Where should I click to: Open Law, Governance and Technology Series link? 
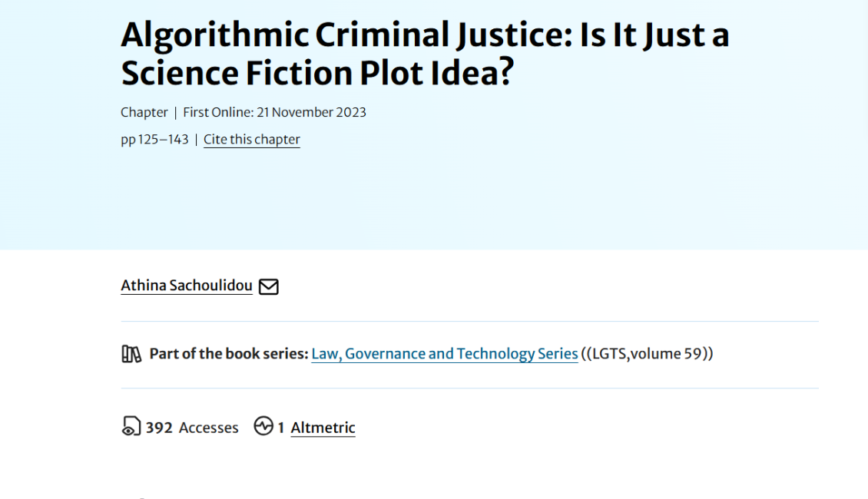coord(444,354)
